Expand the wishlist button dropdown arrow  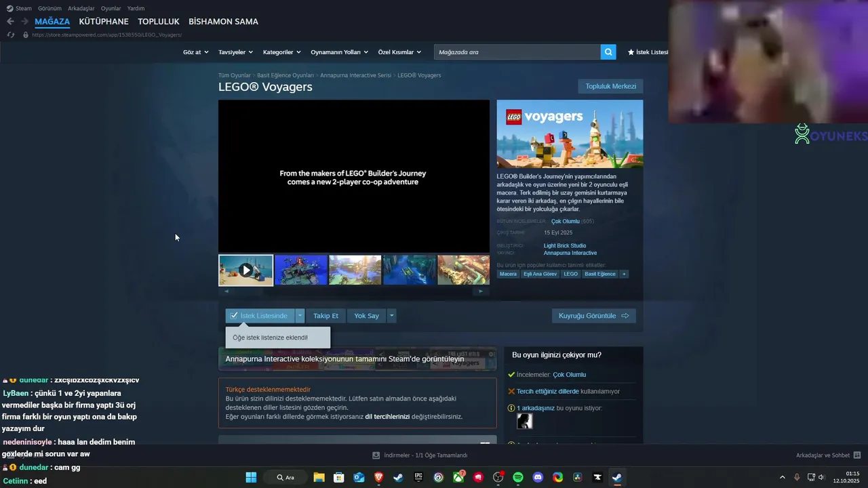click(300, 316)
